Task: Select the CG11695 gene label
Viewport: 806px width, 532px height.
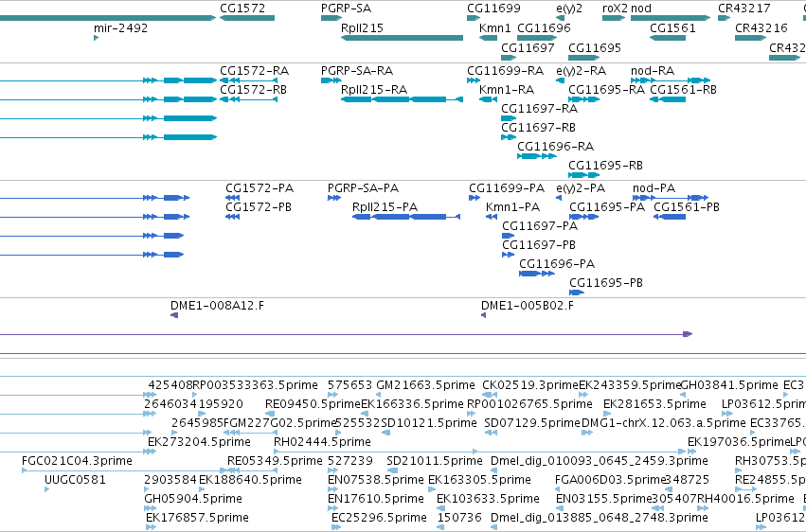Action: click(x=595, y=47)
